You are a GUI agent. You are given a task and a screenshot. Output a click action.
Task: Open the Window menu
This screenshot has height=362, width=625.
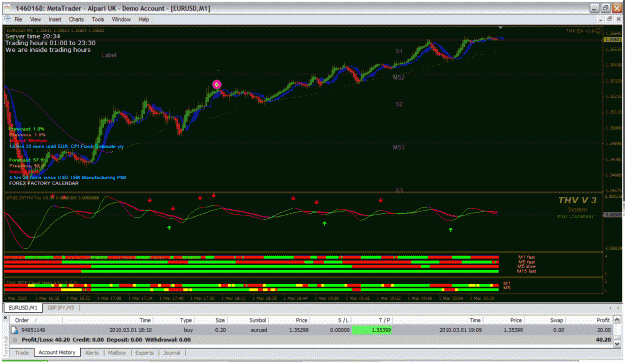tap(121, 19)
